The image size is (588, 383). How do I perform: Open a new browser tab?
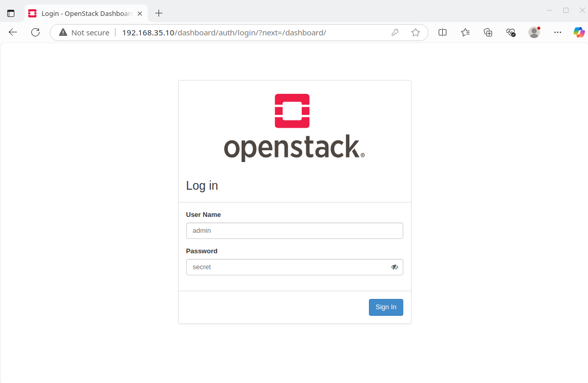[159, 13]
